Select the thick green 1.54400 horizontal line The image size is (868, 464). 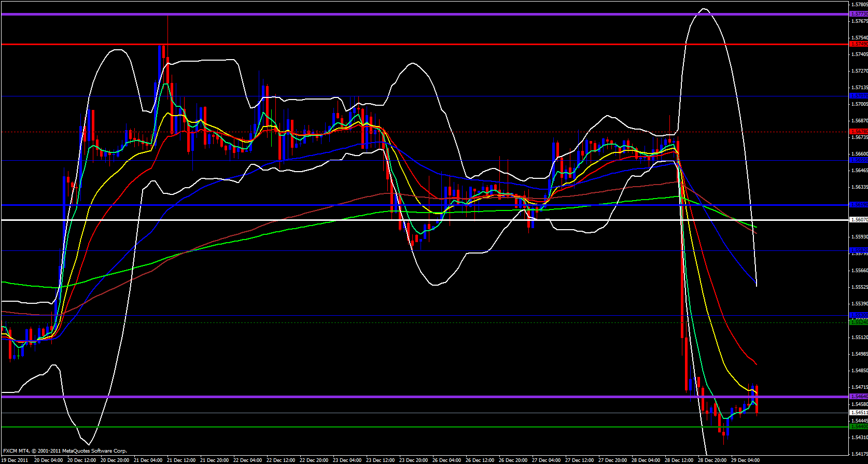click(x=363, y=427)
